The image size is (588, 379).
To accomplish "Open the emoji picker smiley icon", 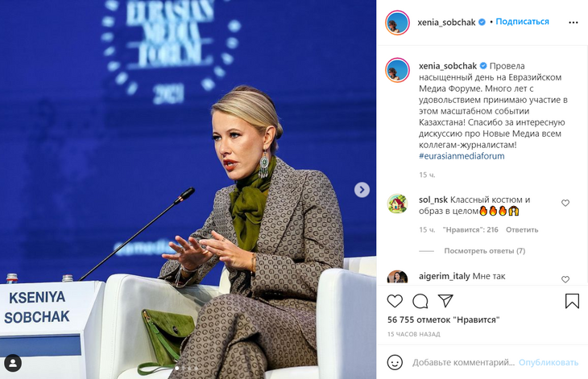I will tap(395, 363).
